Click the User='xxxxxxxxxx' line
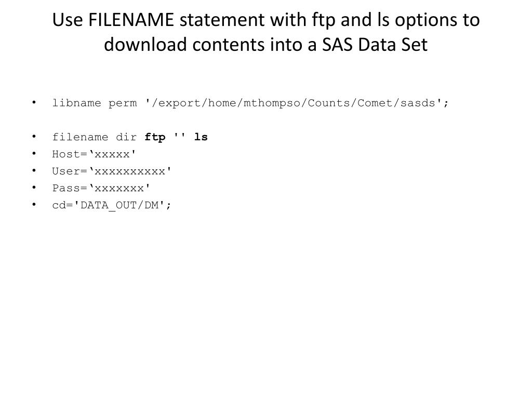The height and width of the screenshot is (399, 532). [x=112, y=171]
